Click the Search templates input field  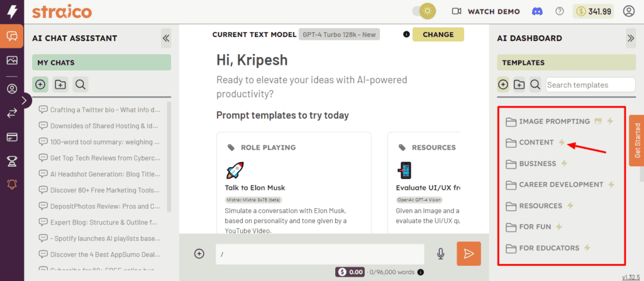tap(581, 85)
